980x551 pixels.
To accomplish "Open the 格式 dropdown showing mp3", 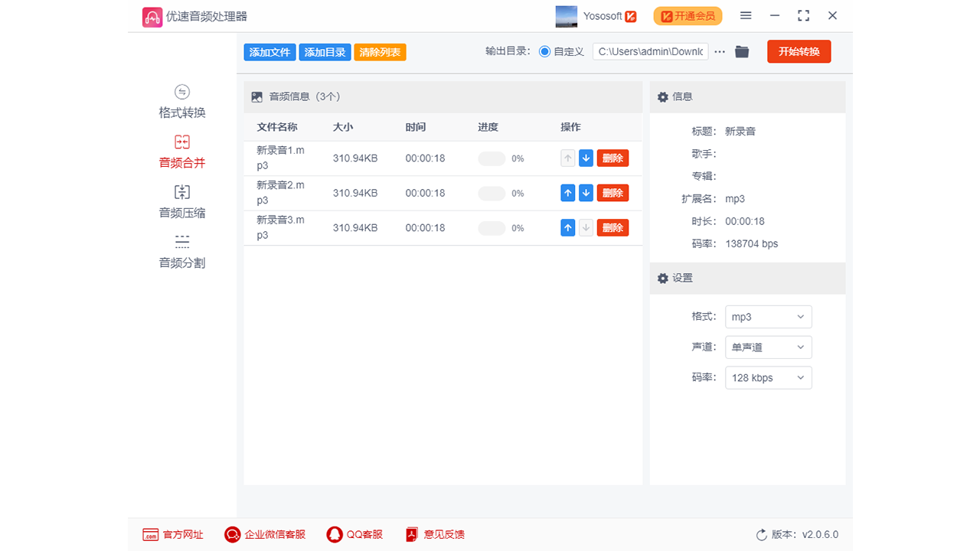I will tap(768, 316).
